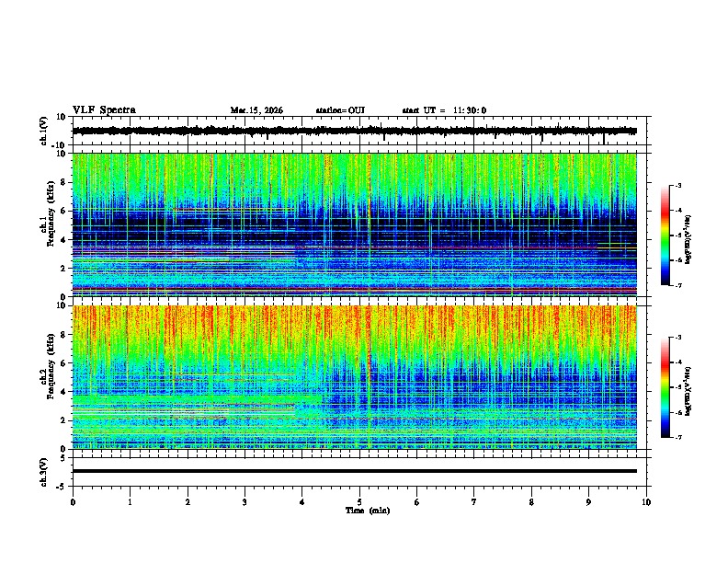728x563 pixels.
Task: Click the "start UT = 11:30:0" header text
Action: point(444,110)
